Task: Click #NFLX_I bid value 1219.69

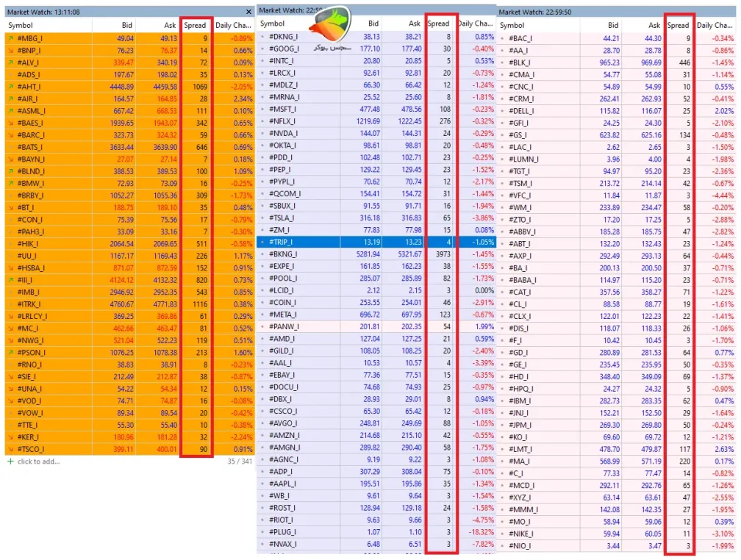Action: 368,121
